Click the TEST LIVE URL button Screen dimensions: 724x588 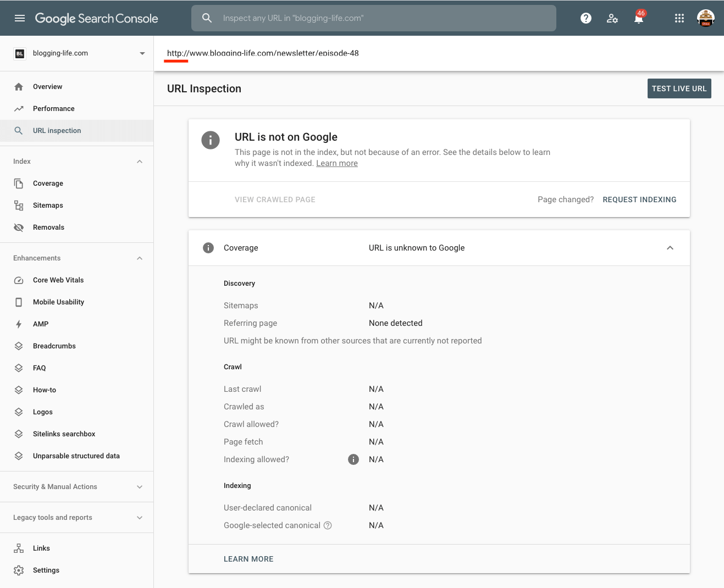click(x=679, y=88)
